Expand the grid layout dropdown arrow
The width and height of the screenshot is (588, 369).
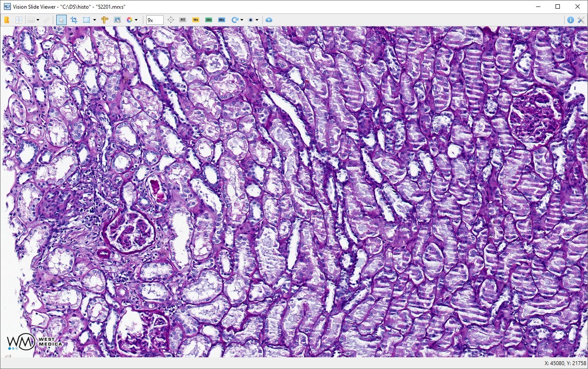click(38, 20)
